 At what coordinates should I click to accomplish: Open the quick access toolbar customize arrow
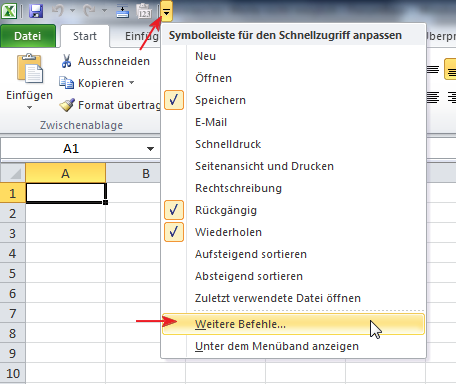click(166, 12)
